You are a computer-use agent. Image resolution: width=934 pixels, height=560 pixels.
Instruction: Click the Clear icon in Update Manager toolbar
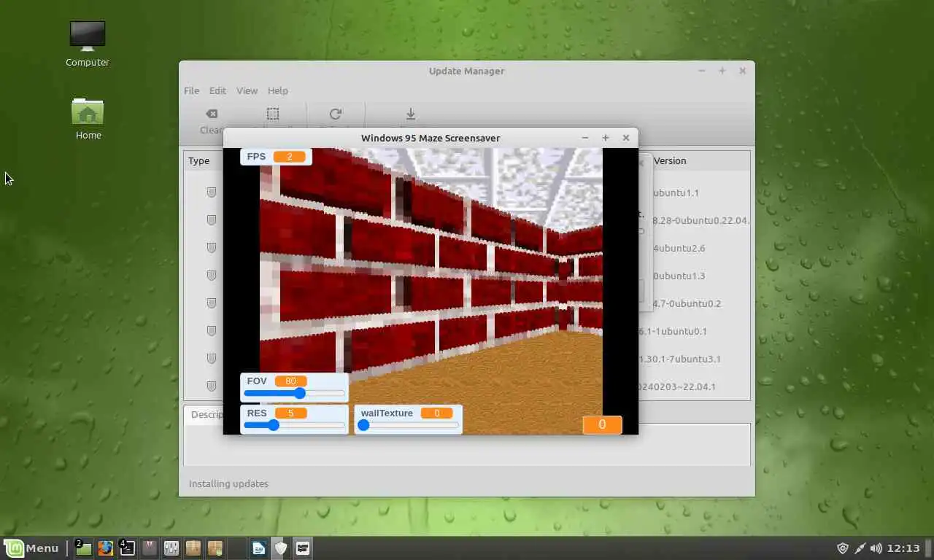212,114
